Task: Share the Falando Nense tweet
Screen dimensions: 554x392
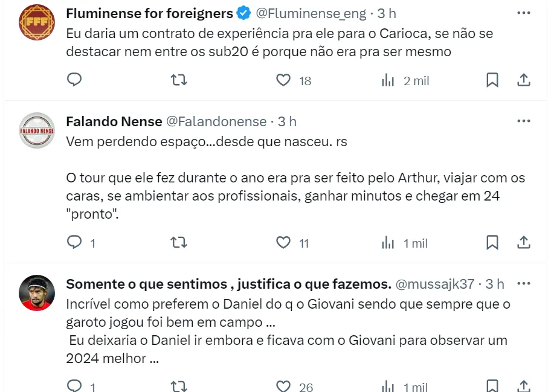Action: coord(524,242)
